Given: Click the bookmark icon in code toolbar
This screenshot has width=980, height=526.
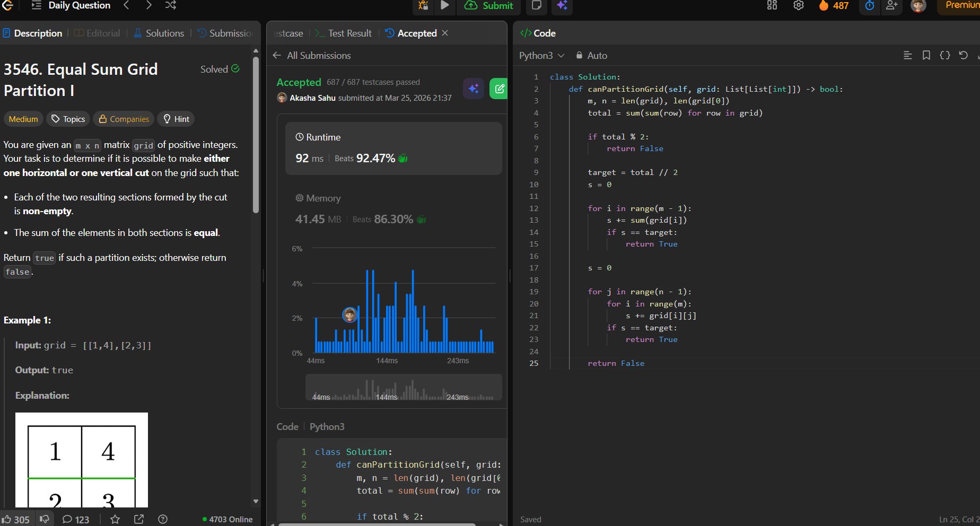Looking at the screenshot, I should coord(926,55).
